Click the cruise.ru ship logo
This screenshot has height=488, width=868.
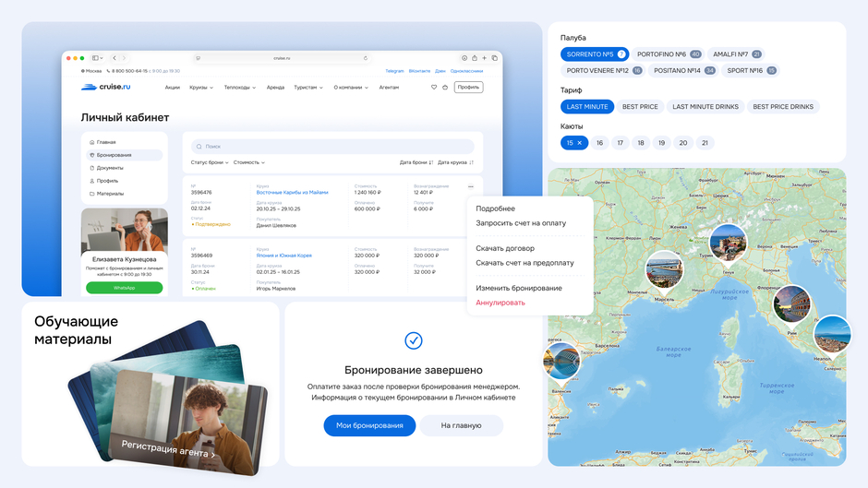(x=106, y=88)
